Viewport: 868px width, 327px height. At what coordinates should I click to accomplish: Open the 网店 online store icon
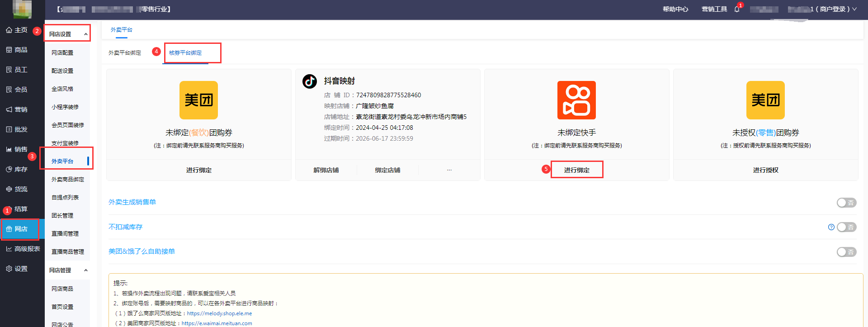pyautogui.click(x=9, y=229)
